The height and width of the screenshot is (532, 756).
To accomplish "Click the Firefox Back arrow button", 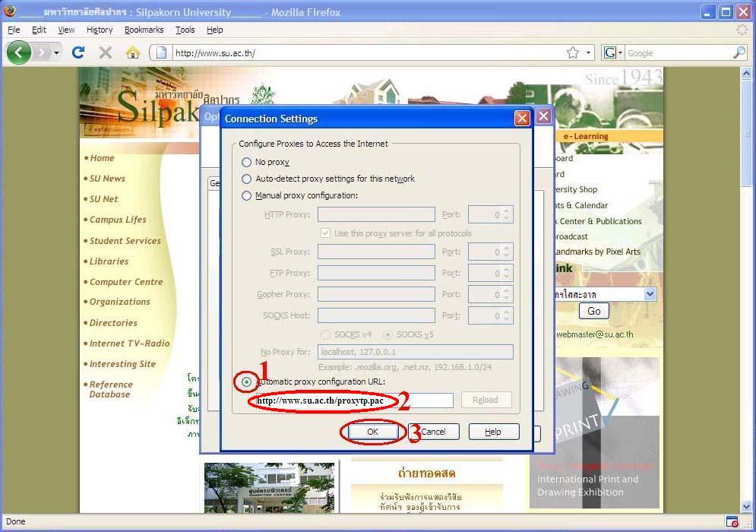I will point(19,52).
